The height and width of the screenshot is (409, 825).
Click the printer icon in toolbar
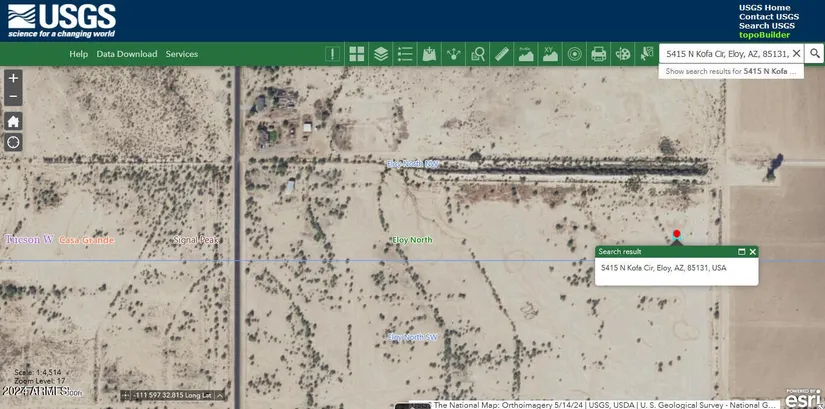tap(599, 54)
